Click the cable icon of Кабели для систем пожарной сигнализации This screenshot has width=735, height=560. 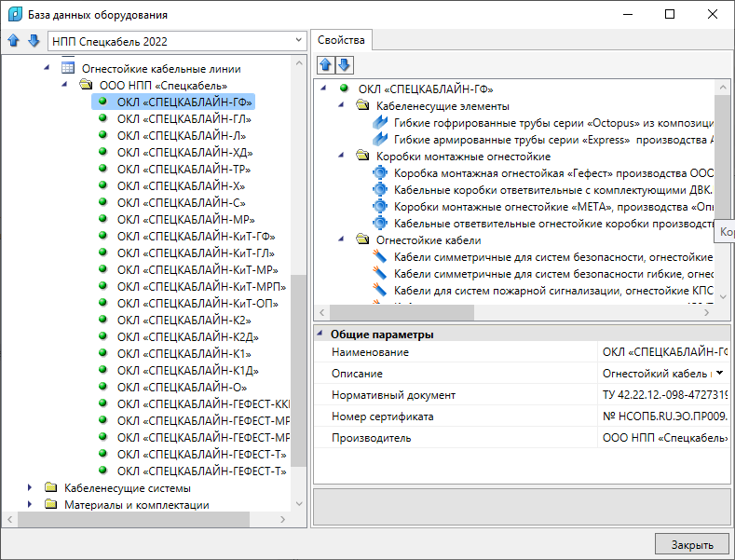(x=380, y=290)
